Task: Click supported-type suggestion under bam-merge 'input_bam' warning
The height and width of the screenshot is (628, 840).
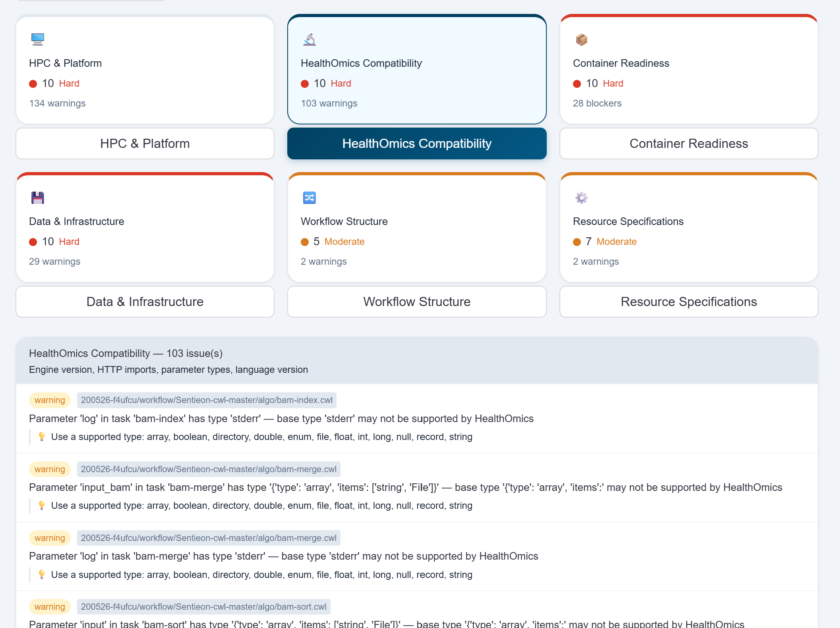Action: (x=262, y=506)
